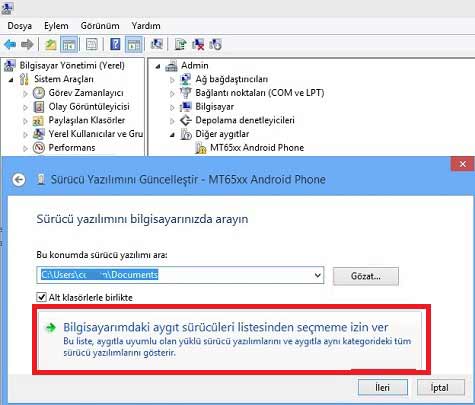This screenshot has height=405, width=475.
Task: Click the Gözat... browse button
Action: tap(366, 276)
